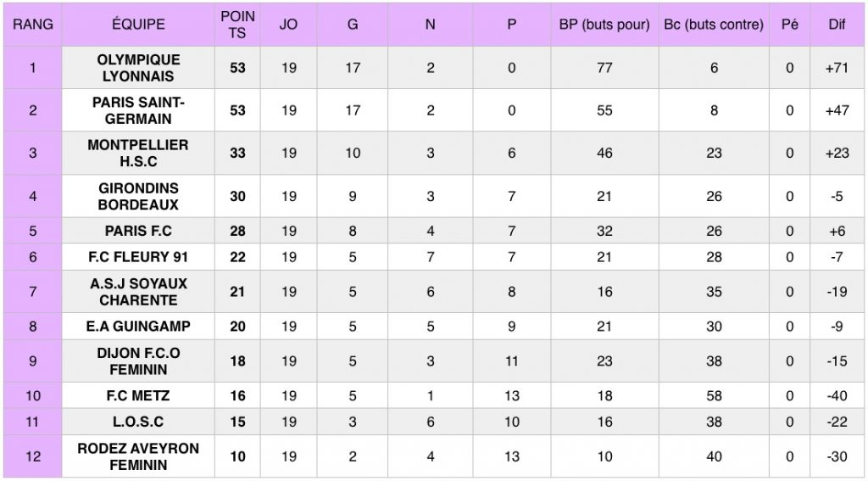Click the +71 goal difference cell
868x481 pixels.
point(837,68)
